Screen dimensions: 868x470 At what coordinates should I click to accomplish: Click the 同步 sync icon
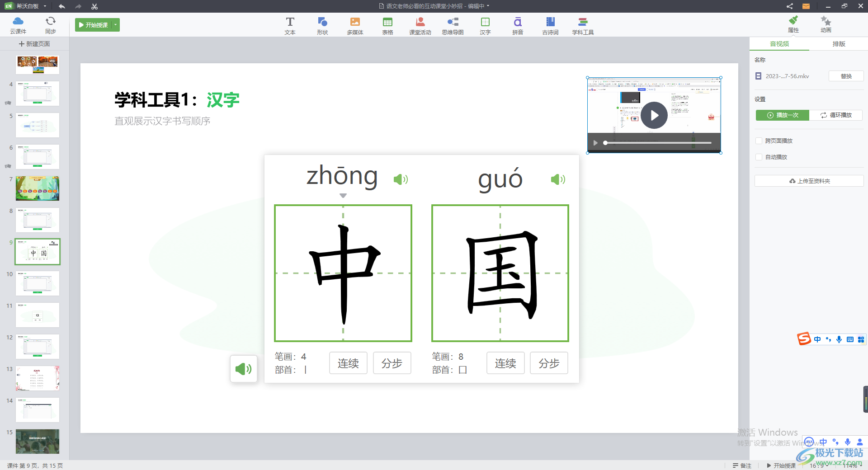(x=51, y=25)
